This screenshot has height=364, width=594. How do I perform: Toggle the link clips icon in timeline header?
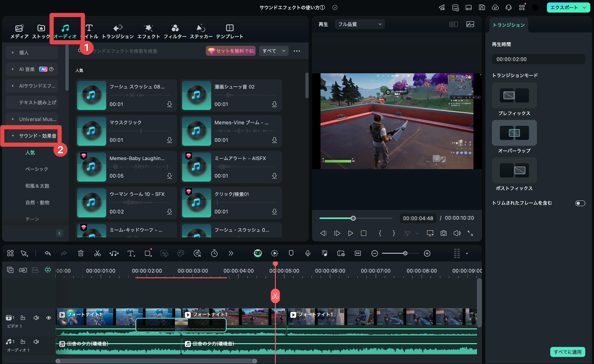pos(23,270)
